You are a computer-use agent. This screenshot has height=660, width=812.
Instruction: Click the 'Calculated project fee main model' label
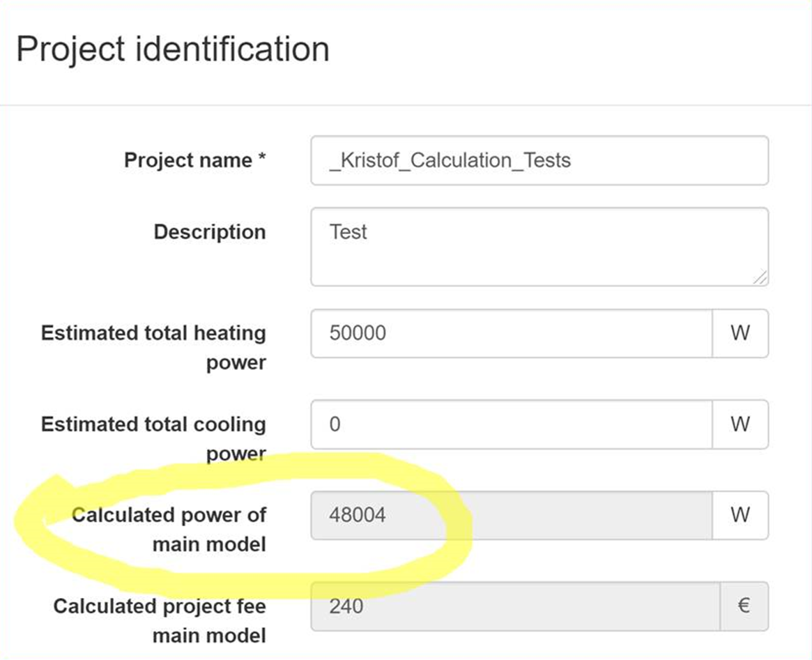(x=160, y=620)
